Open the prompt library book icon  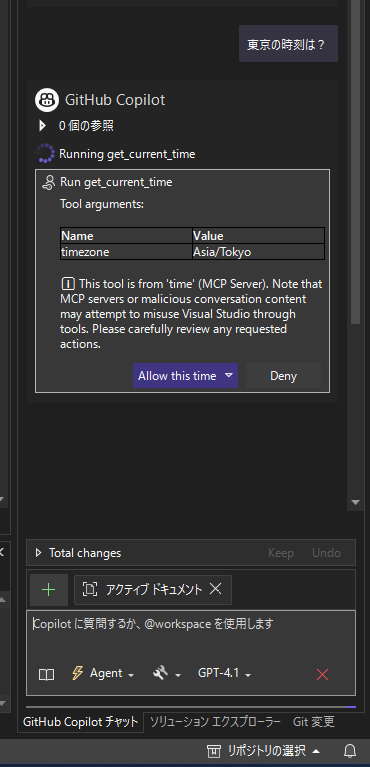pyautogui.click(x=46, y=675)
